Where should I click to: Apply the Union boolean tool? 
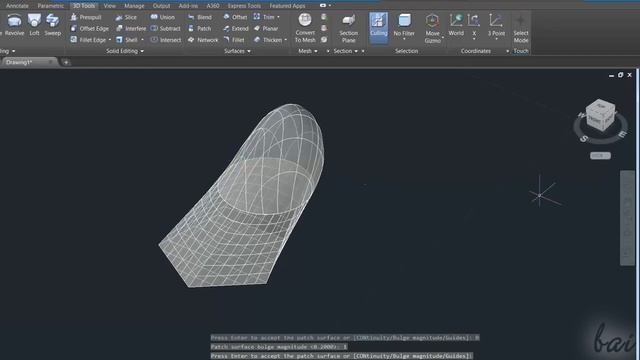pos(162,17)
